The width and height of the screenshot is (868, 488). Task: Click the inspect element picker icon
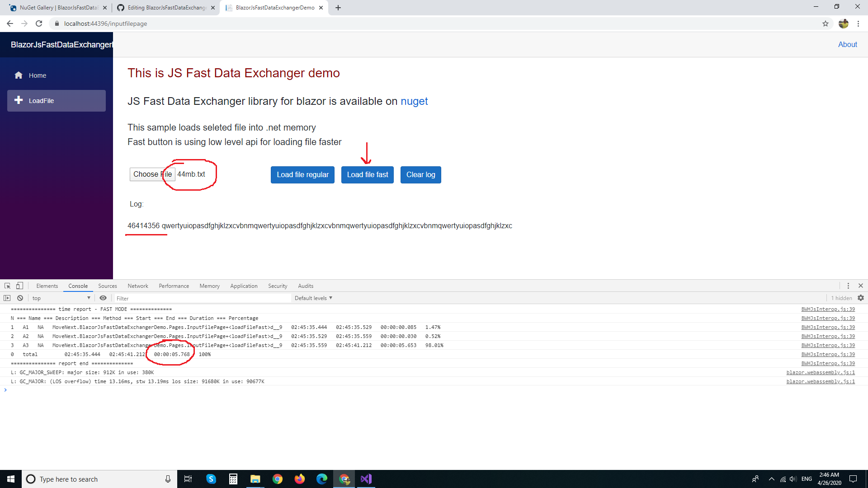pos(7,286)
